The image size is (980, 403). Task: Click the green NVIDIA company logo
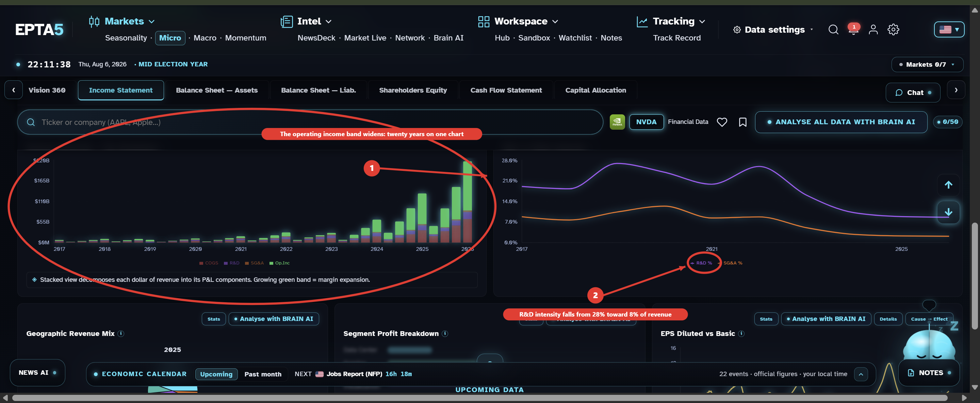(617, 122)
